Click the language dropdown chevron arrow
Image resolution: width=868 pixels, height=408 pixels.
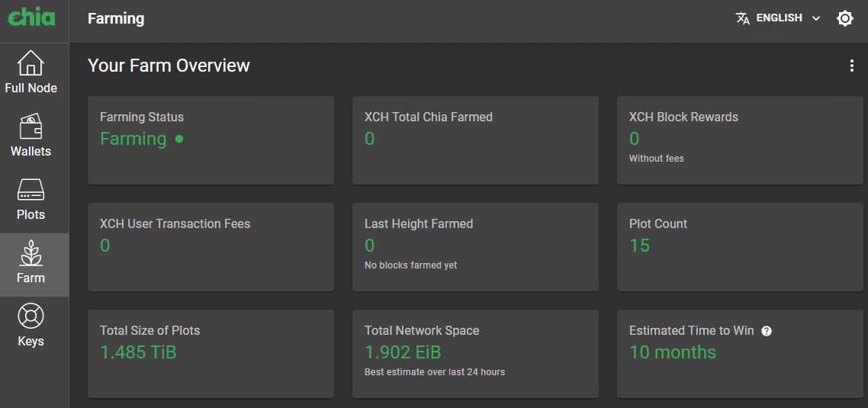pos(816,18)
